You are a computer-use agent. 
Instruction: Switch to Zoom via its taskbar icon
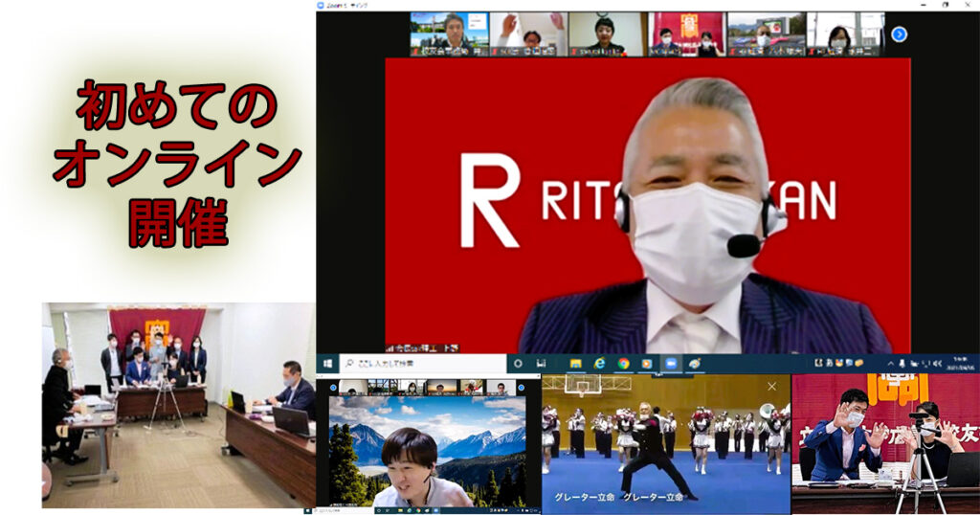tap(670, 364)
